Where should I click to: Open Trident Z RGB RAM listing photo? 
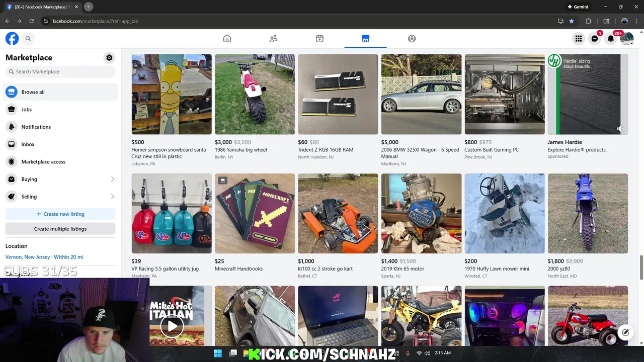click(x=338, y=95)
